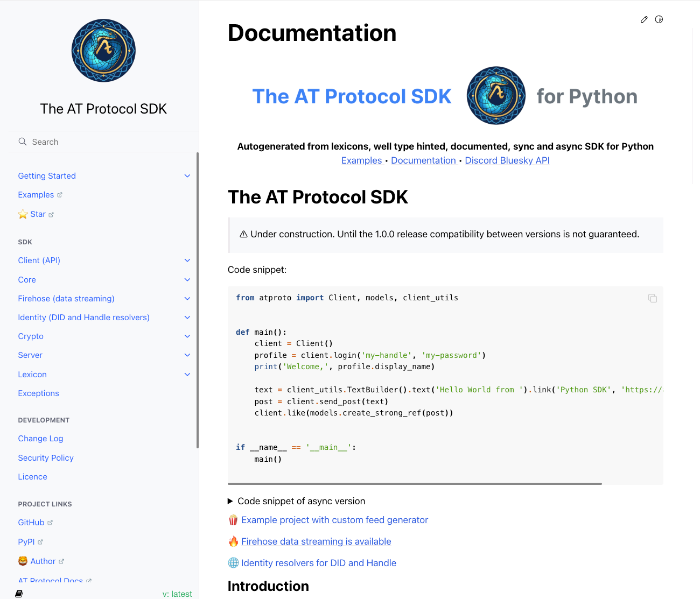Click the popcorn icon before Example project
Viewport: 700px width, 599px height.
pyautogui.click(x=233, y=520)
